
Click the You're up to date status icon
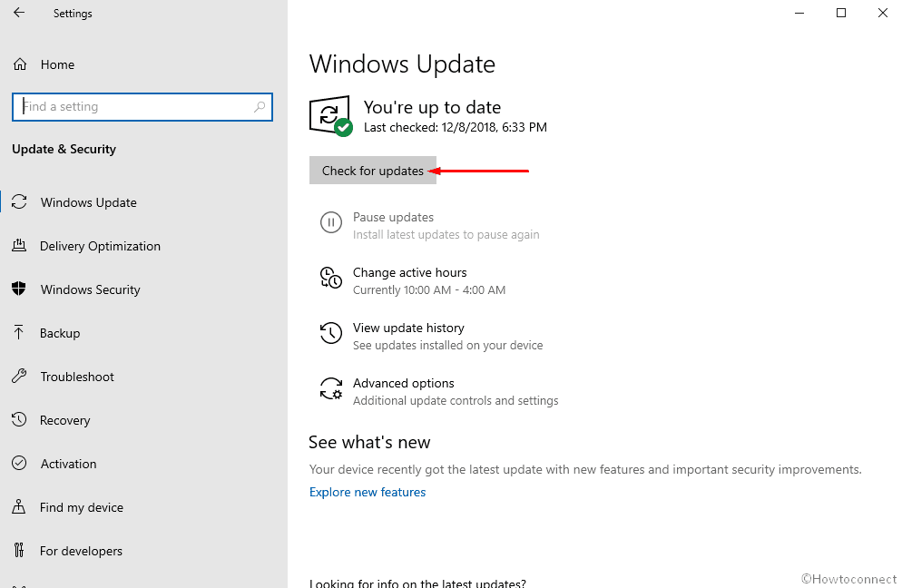click(329, 116)
